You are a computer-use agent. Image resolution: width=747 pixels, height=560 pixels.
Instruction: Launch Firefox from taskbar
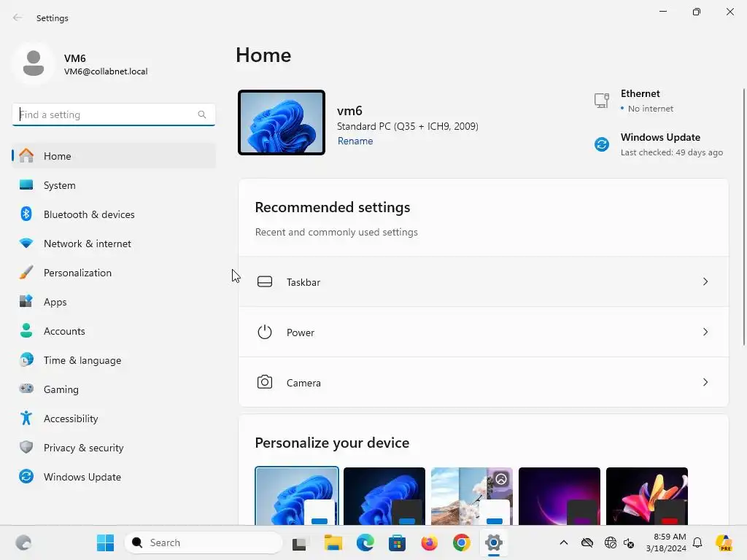pyautogui.click(x=429, y=542)
